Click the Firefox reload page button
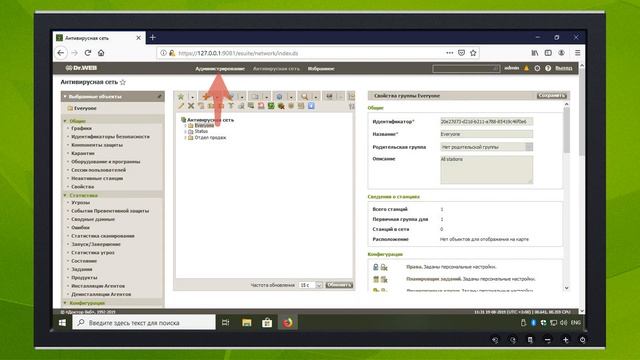 tap(88, 53)
